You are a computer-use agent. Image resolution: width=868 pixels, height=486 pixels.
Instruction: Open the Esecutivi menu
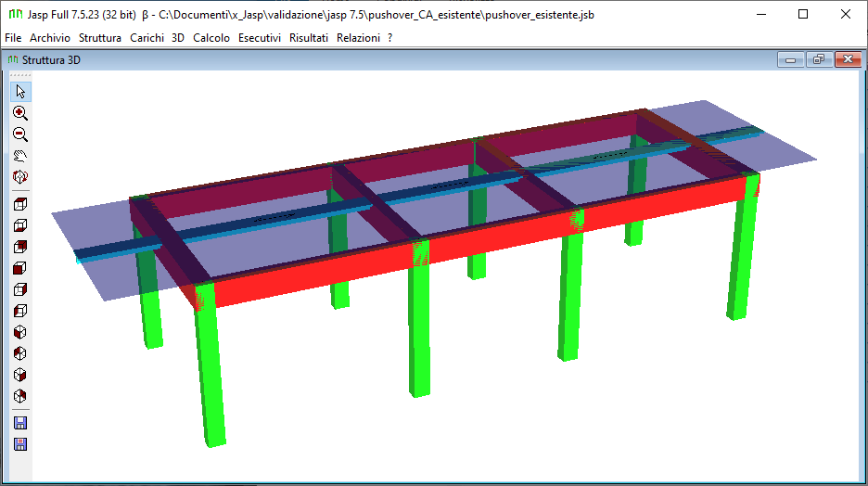[x=260, y=38]
